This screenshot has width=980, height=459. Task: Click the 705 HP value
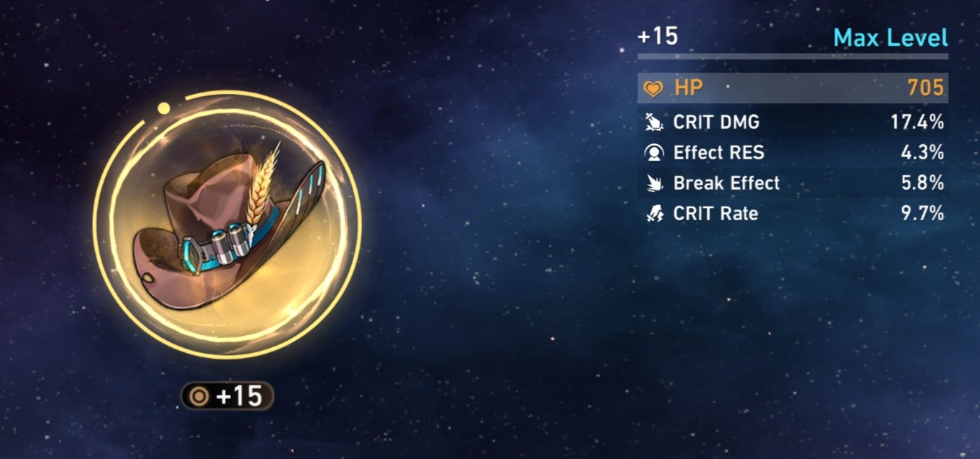925,88
